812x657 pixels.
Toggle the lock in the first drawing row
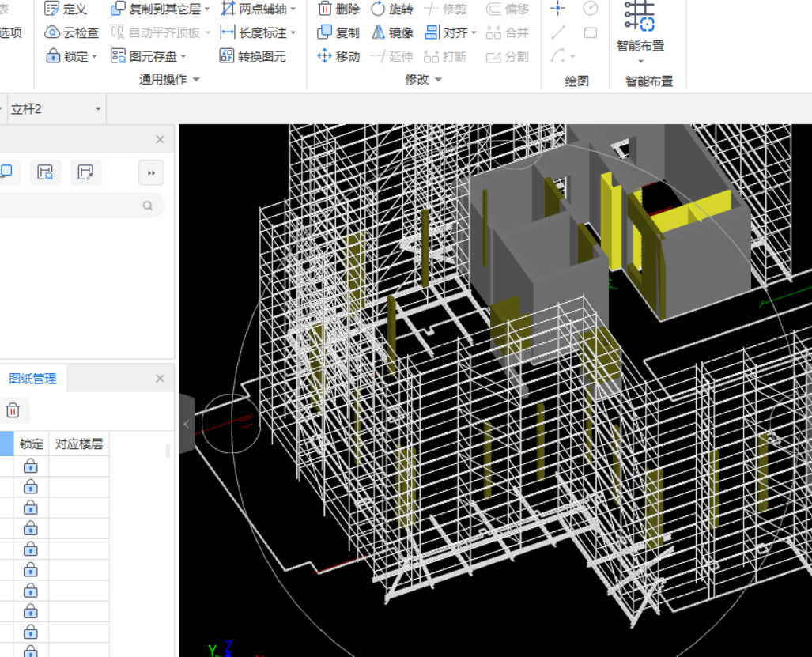pyautogui.click(x=31, y=466)
